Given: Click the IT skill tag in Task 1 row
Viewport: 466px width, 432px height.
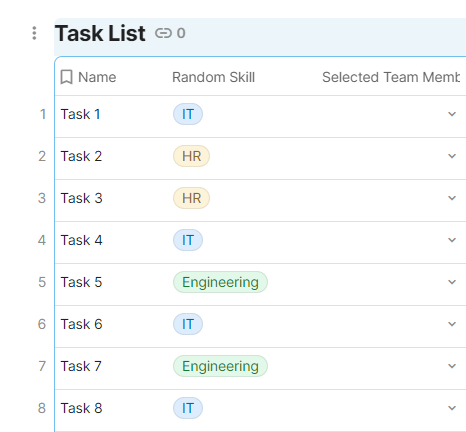Looking at the screenshot, I should (x=188, y=114).
